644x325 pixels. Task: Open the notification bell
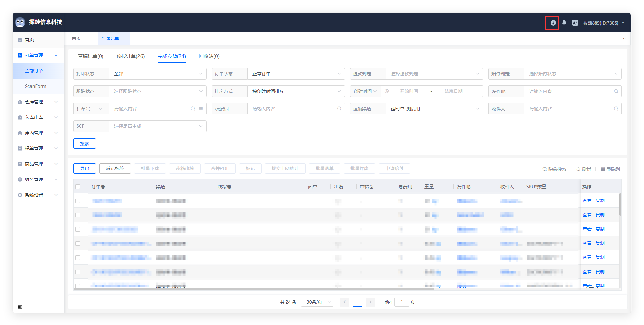(564, 23)
